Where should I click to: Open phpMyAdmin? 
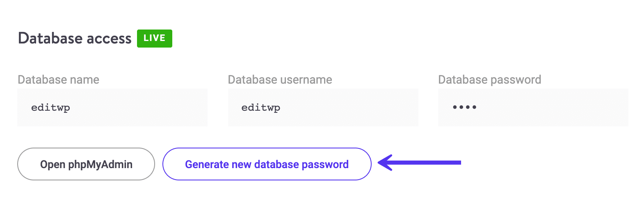click(x=86, y=164)
